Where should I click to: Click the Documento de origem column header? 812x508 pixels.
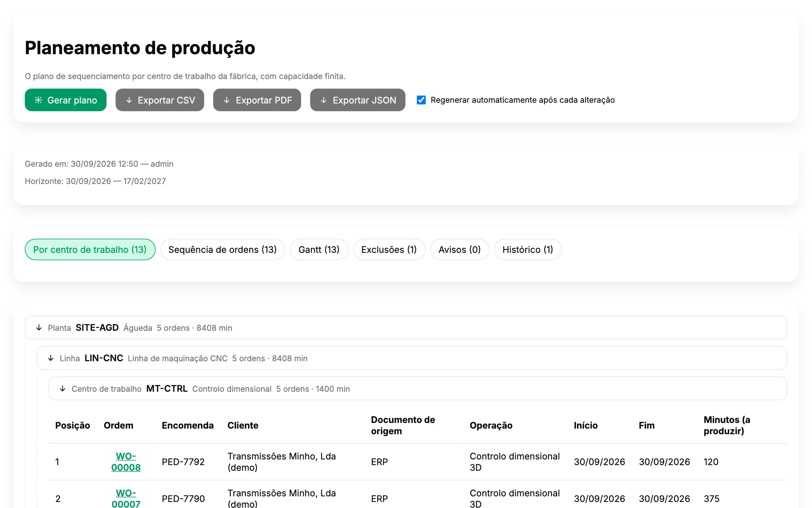tap(403, 426)
